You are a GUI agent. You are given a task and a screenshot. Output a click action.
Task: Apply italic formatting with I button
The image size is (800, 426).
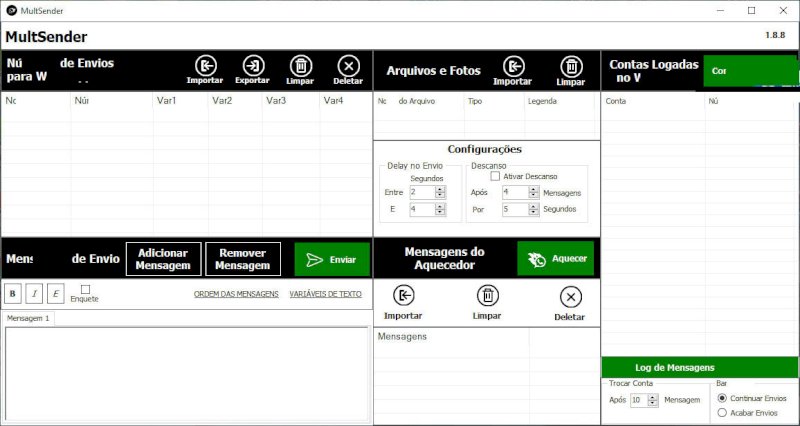coord(34,293)
